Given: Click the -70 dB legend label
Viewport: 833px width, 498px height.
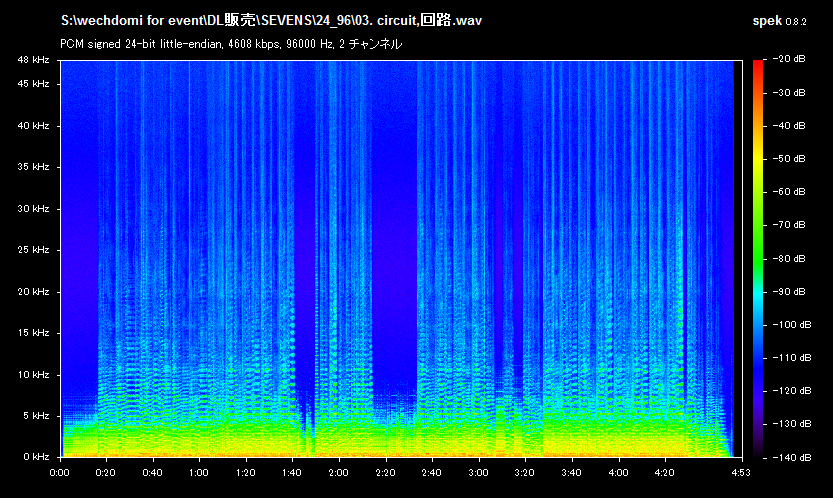Looking at the screenshot, I should (789, 224).
